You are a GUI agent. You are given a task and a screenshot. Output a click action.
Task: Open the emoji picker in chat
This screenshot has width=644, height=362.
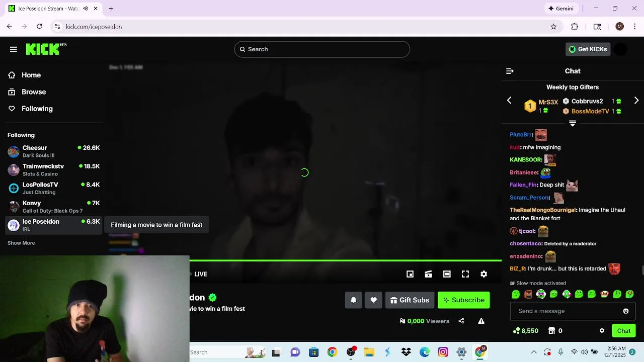click(x=626, y=311)
